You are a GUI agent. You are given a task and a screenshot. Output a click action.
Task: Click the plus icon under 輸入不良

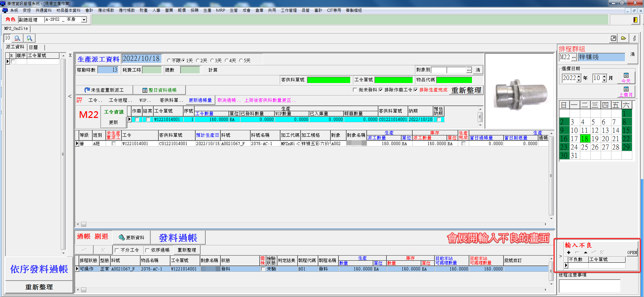pyautogui.click(x=569, y=252)
